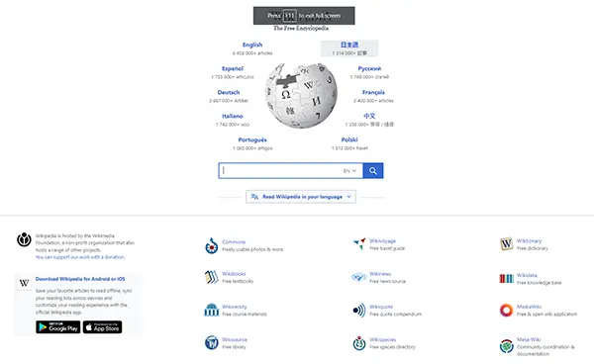Click the 'Free knowledge base' description text

540,283
